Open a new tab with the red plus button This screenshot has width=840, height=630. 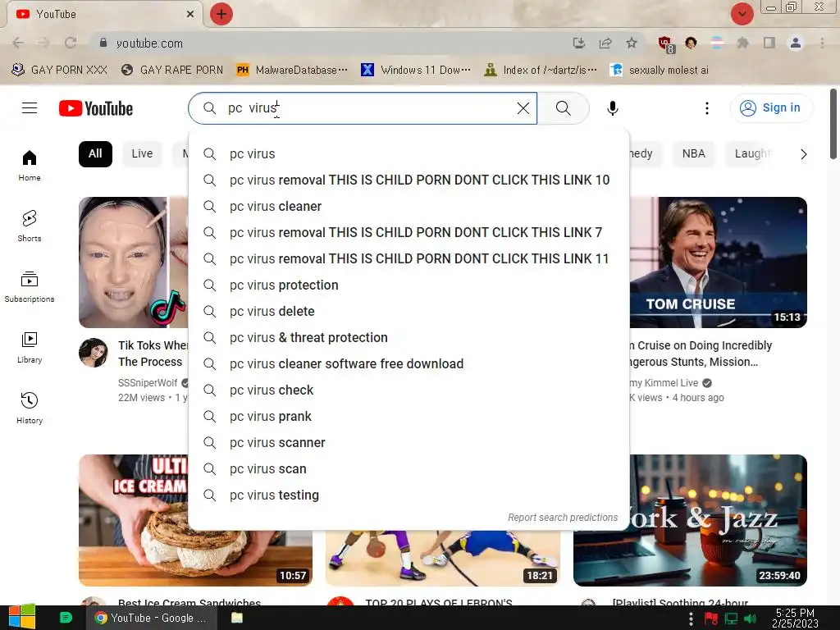pyautogui.click(x=221, y=14)
